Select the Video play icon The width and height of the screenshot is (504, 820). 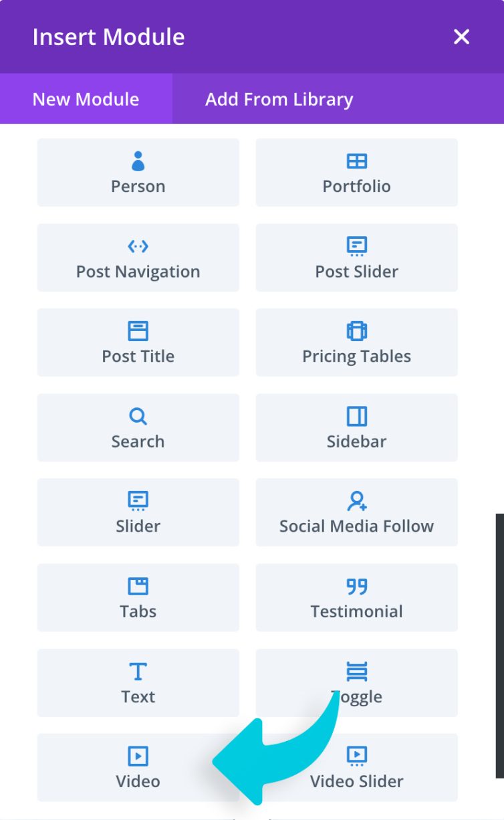(138, 756)
